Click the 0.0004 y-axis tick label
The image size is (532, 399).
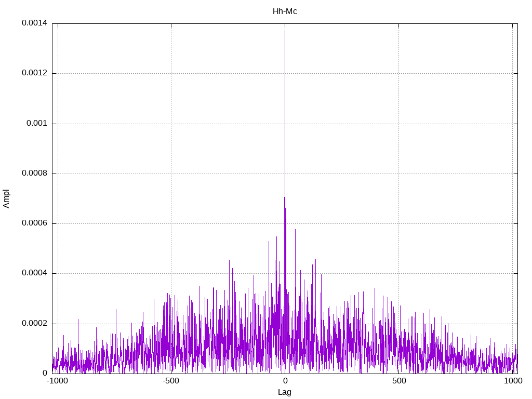(35, 273)
